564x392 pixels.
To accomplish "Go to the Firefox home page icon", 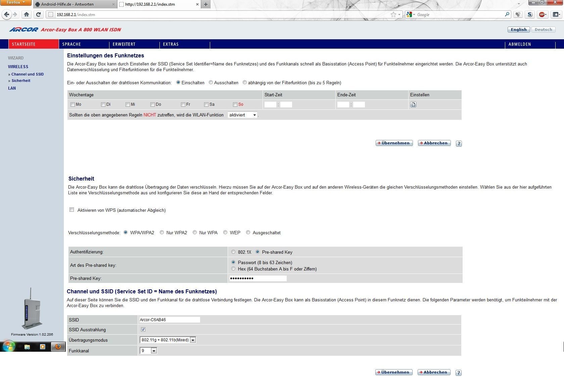I will pyautogui.click(x=27, y=14).
